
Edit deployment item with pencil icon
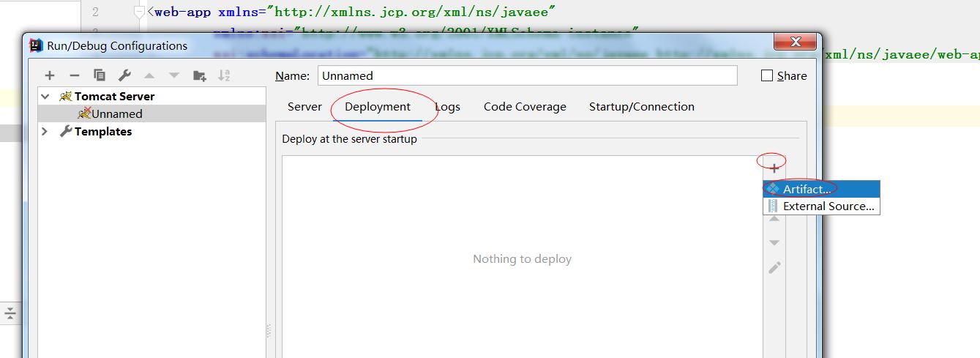[x=774, y=267]
